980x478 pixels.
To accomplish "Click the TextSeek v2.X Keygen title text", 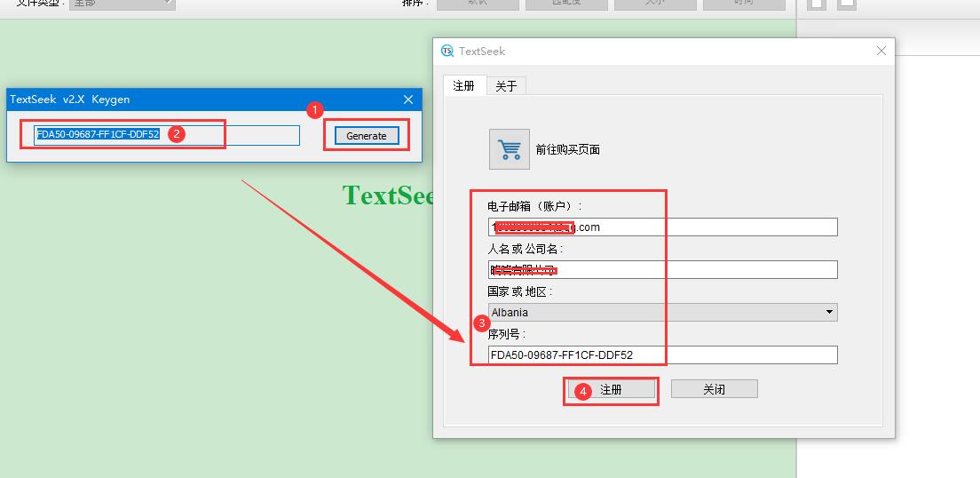I will [70, 100].
